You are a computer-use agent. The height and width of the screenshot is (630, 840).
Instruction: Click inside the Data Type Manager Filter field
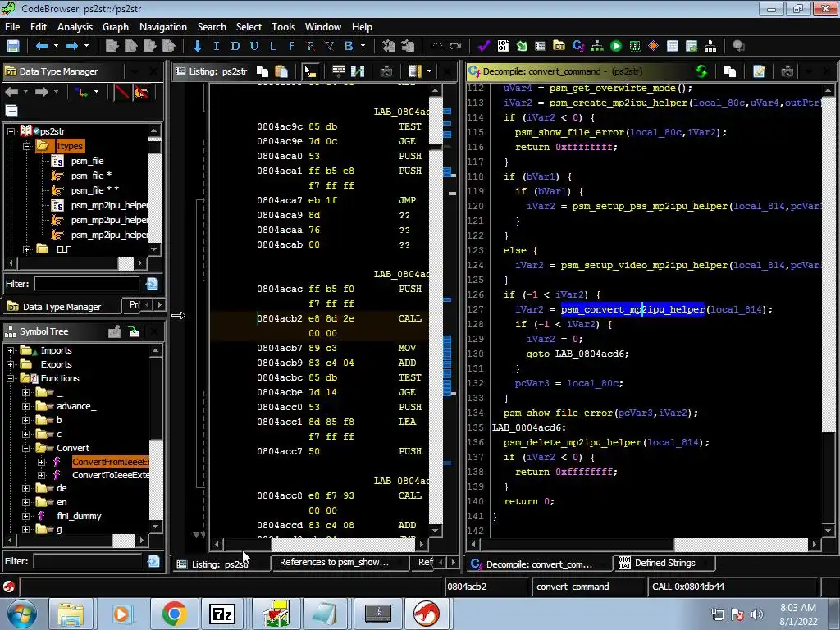[87, 284]
